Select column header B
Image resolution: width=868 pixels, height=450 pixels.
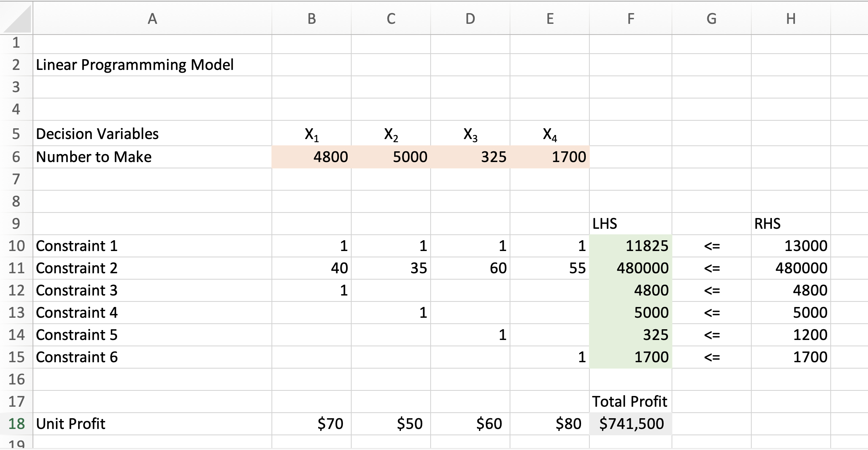pyautogui.click(x=311, y=18)
